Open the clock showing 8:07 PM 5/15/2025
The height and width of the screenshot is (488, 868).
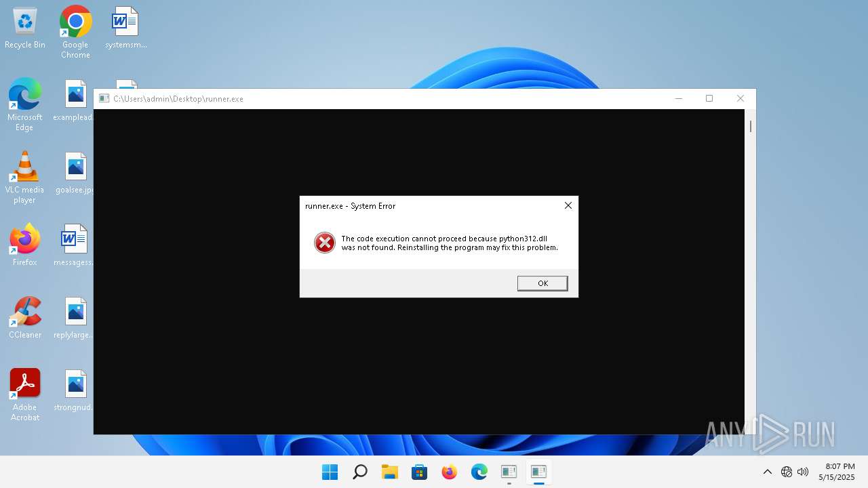836,472
